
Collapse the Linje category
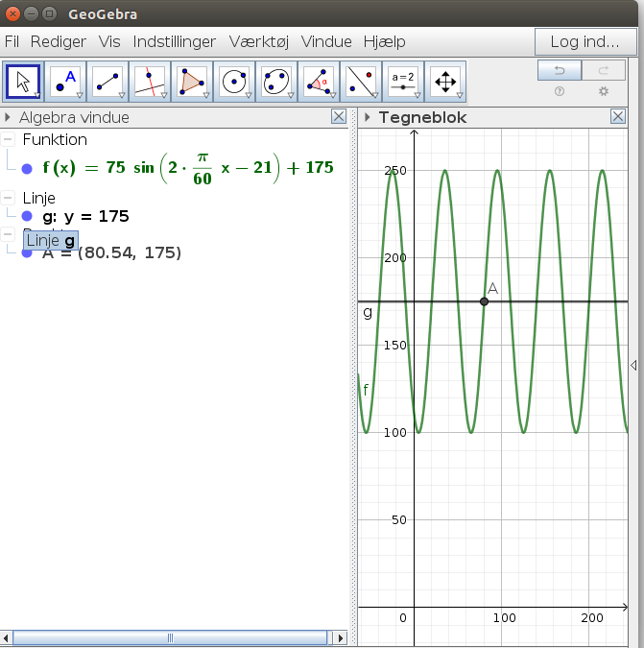pos(8,198)
